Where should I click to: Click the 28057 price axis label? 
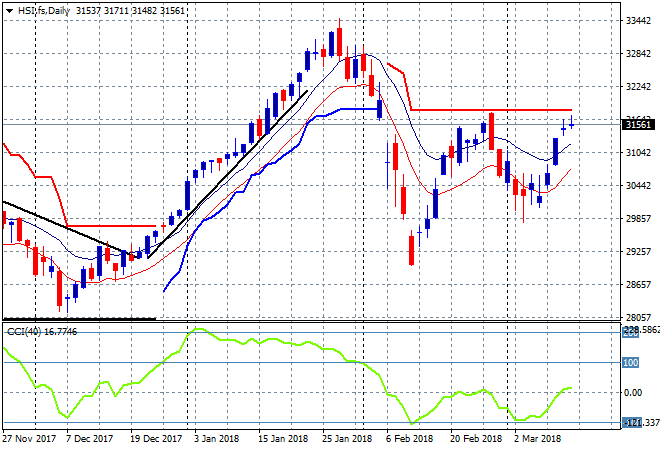pyautogui.click(x=638, y=317)
